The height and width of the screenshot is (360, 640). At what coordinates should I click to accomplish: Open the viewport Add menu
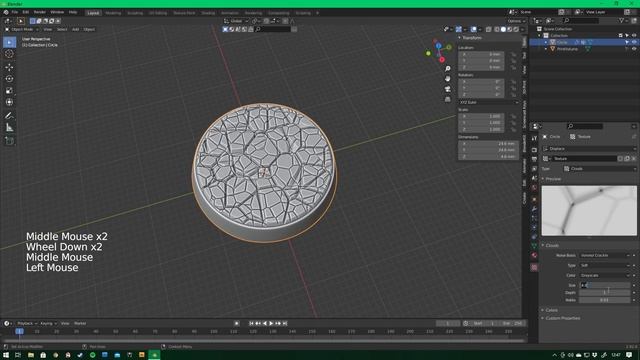pos(76,29)
